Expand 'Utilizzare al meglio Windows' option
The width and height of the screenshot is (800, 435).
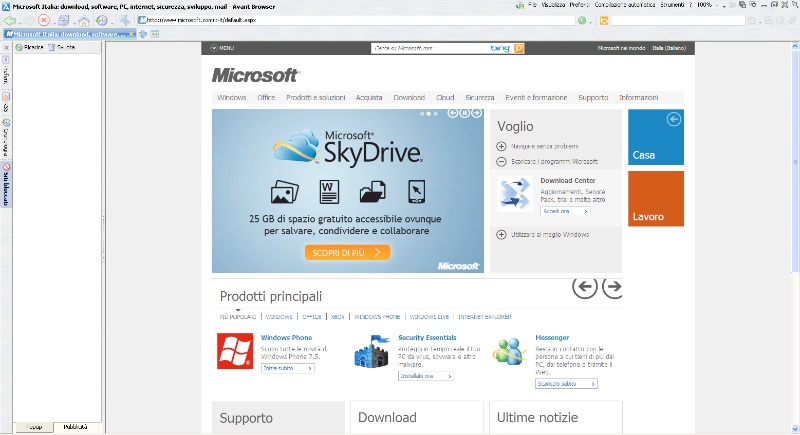point(501,234)
